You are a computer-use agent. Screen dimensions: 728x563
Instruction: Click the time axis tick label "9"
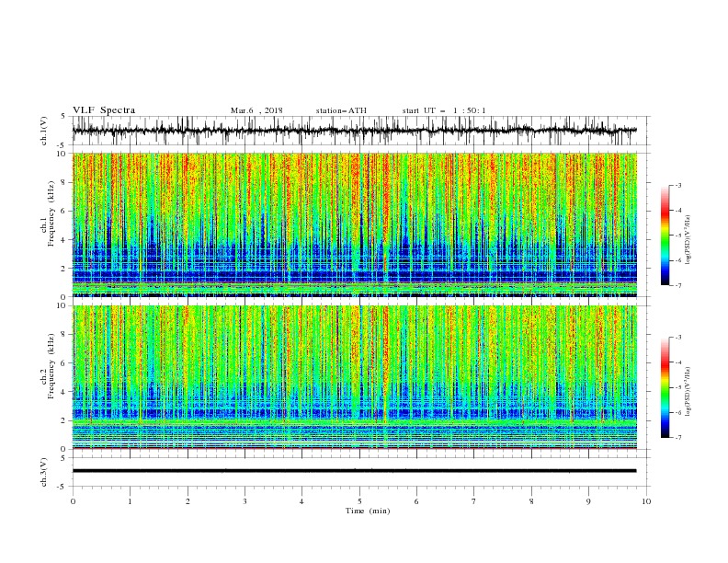(x=588, y=501)
